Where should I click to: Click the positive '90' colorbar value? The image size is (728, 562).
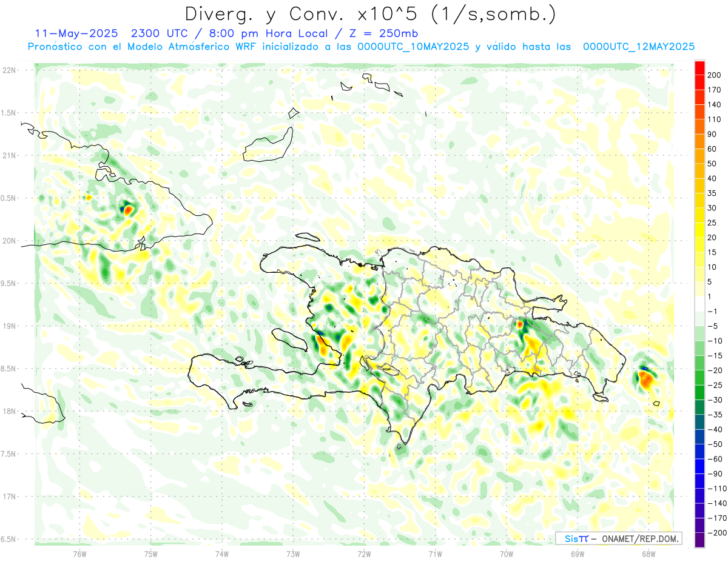point(713,135)
